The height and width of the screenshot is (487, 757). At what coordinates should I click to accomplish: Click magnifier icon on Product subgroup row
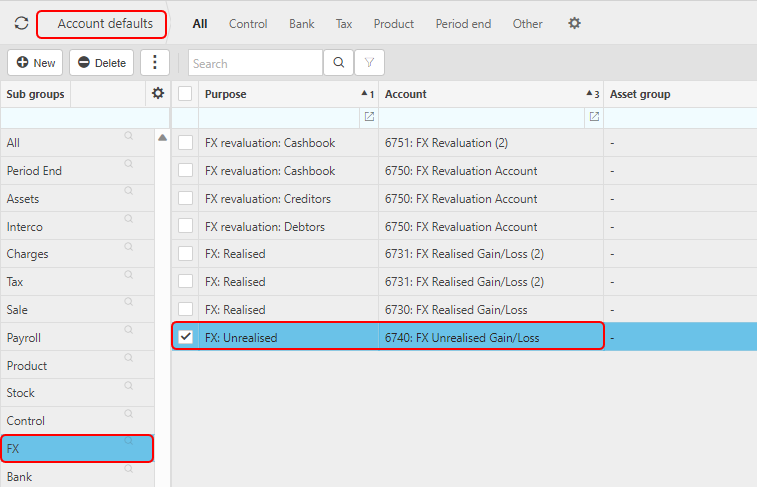[x=128, y=358]
